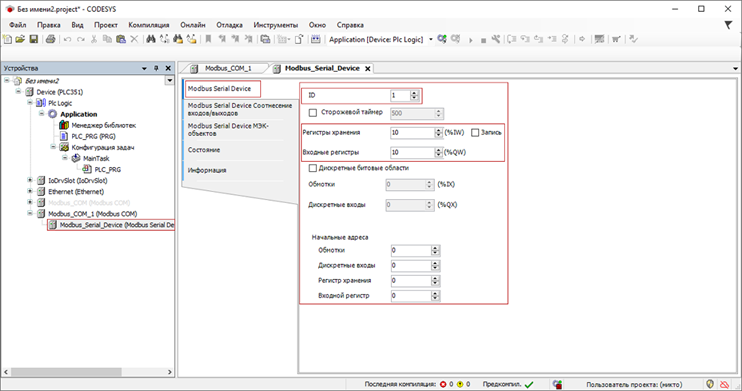Select MainTask in device tree
The height and width of the screenshot is (391, 742).
(96, 159)
